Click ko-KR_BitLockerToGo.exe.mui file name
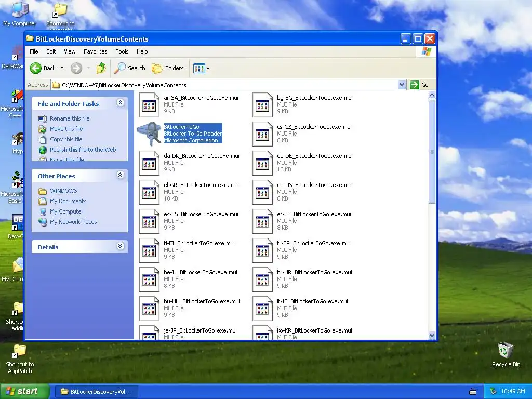This screenshot has width=532, height=399. [314, 330]
